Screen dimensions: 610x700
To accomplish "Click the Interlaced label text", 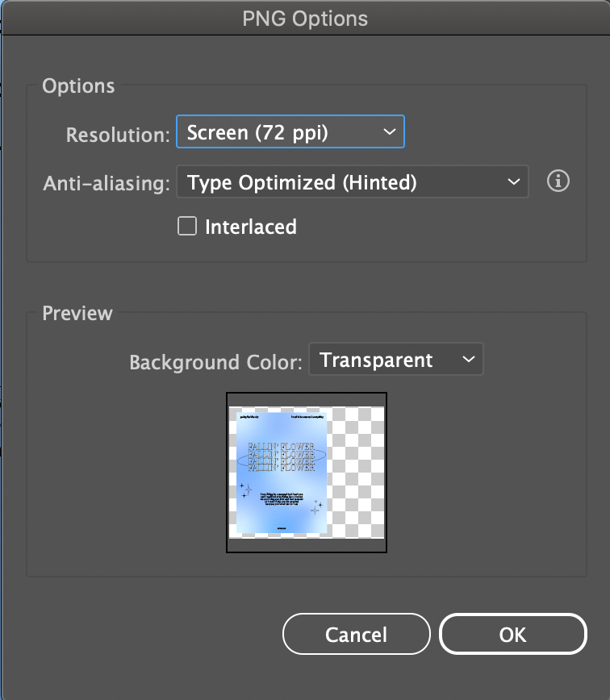I will [250, 227].
